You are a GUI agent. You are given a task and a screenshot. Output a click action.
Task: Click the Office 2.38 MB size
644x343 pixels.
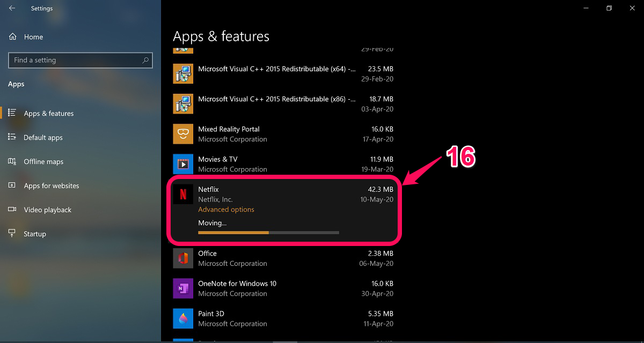click(380, 253)
